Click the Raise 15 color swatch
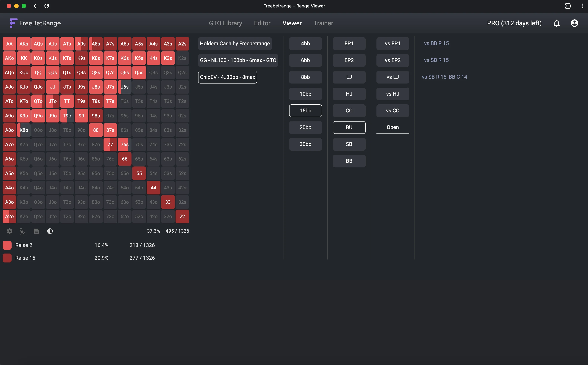Screen dimensions: 588x365 pyautogui.click(x=7, y=258)
